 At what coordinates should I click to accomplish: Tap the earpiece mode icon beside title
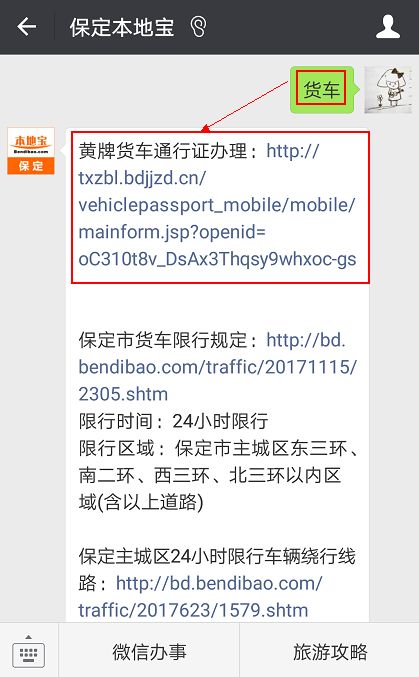tap(198, 27)
